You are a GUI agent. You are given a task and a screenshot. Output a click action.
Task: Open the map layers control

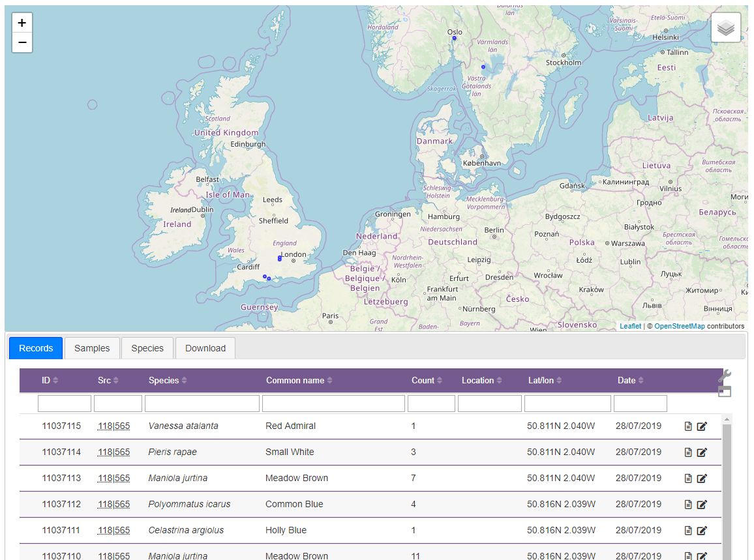click(x=726, y=28)
